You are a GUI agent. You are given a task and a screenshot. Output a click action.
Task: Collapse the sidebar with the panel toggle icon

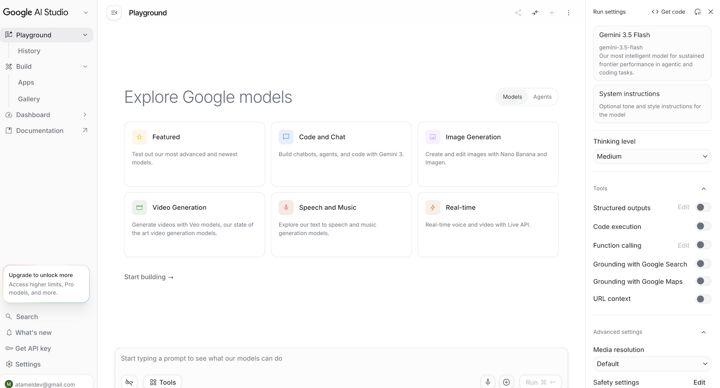[114, 13]
